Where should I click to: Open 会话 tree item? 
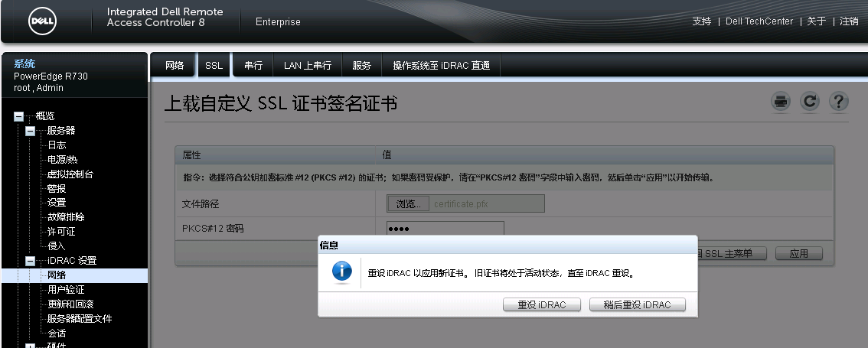coord(57,333)
